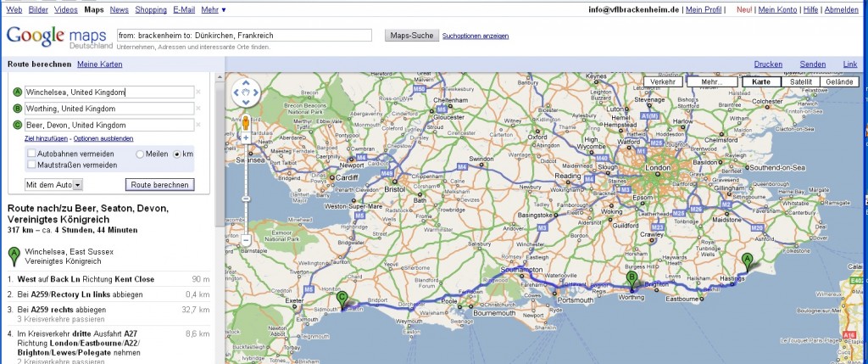Open the Mehr... map layers menu
868x364 pixels.
point(712,82)
